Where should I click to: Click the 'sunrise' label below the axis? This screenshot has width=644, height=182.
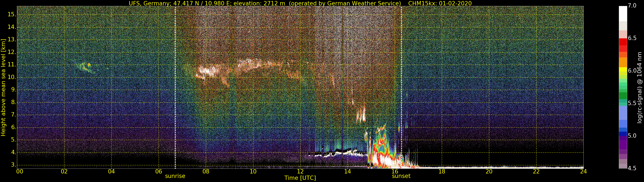[x=175, y=176]
